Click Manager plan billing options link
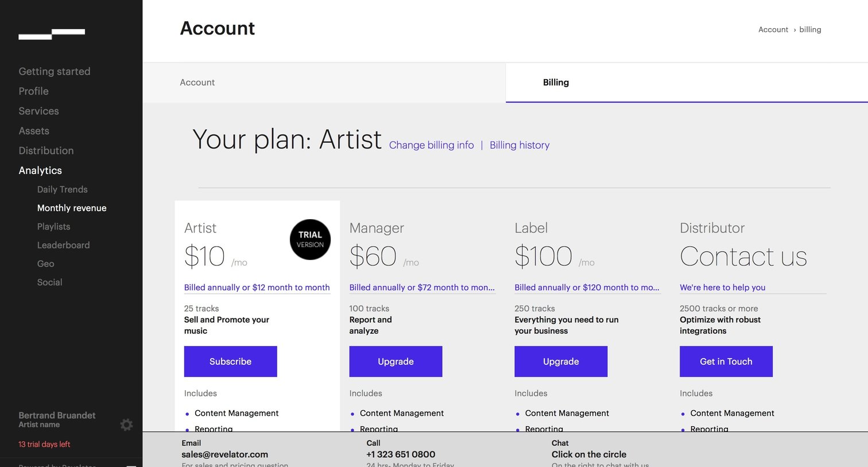 (422, 287)
